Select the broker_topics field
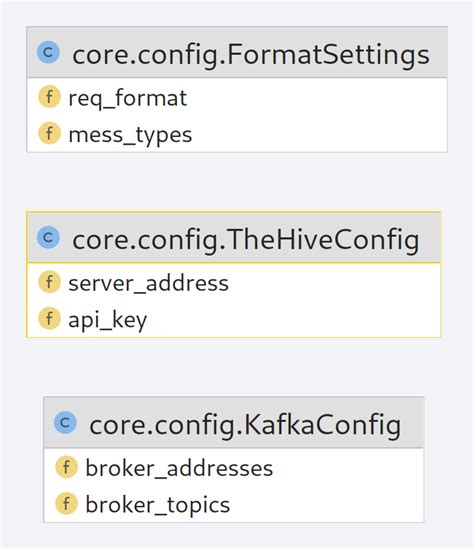This screenshot has width=474, height=549. pos(234,503)
